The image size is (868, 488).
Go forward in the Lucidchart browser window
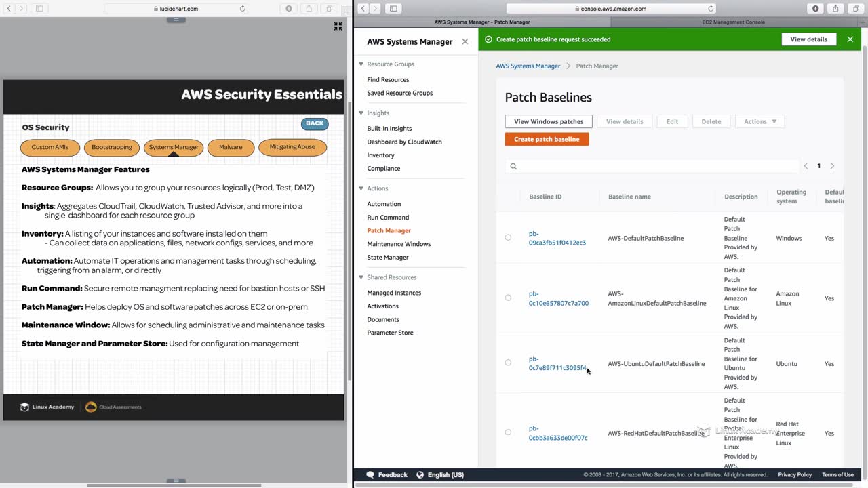pos(21,9)
